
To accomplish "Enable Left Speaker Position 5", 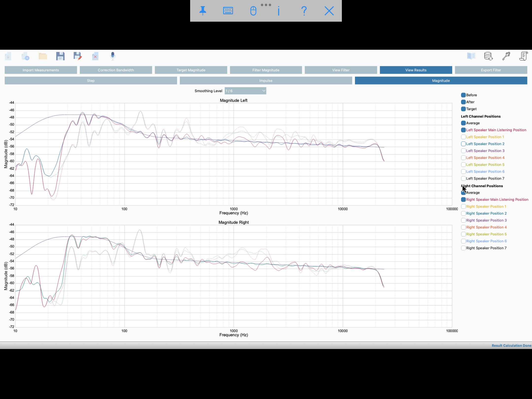I will (463, 165).
